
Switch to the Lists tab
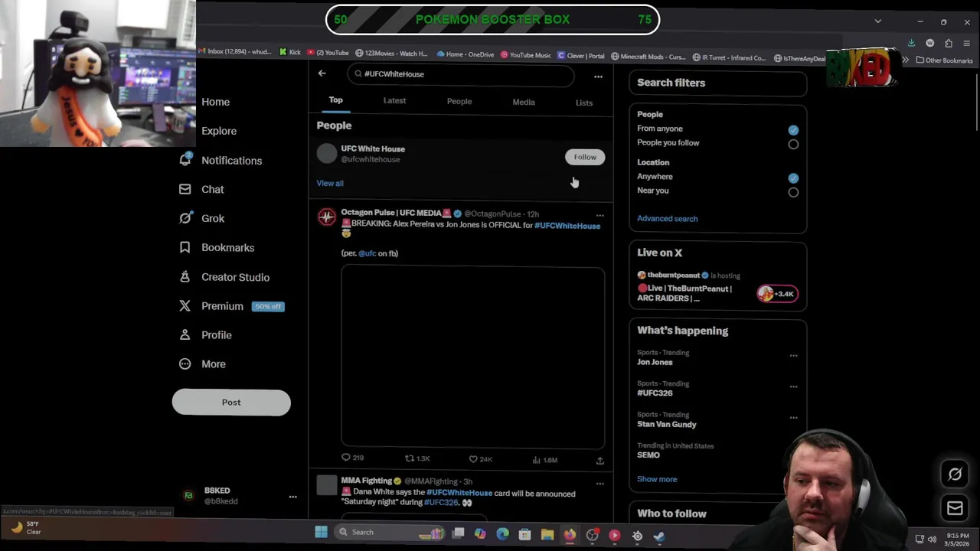coord(583,103)
